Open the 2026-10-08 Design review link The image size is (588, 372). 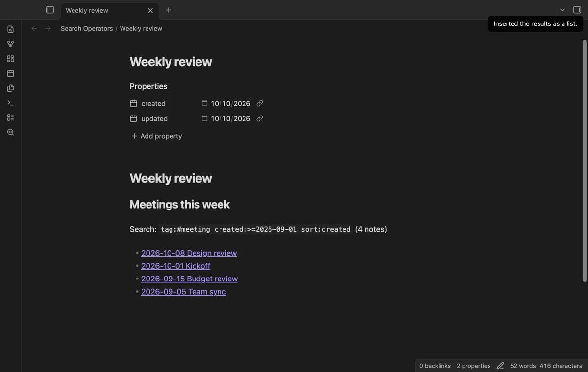(x=189, y=253)
